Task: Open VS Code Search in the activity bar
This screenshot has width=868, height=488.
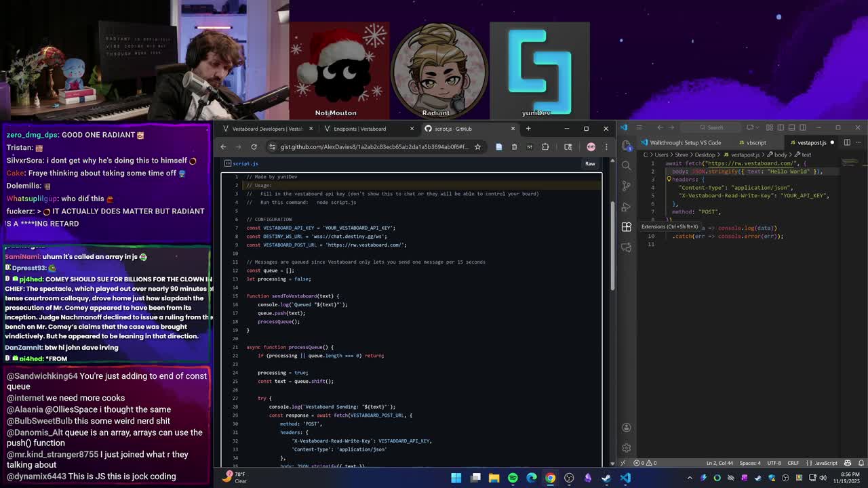Action: [x=627, y=166]
